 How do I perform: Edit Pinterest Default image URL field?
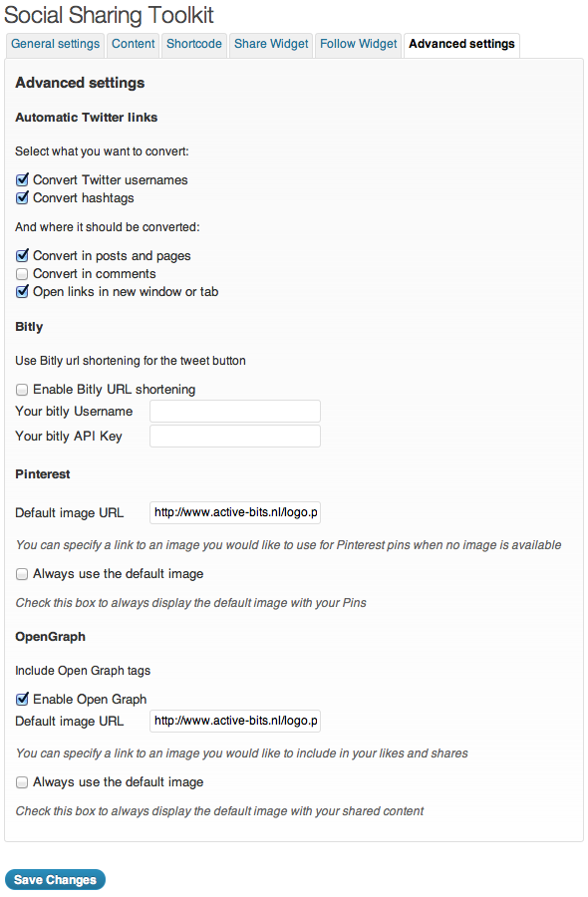coord(235,512)
